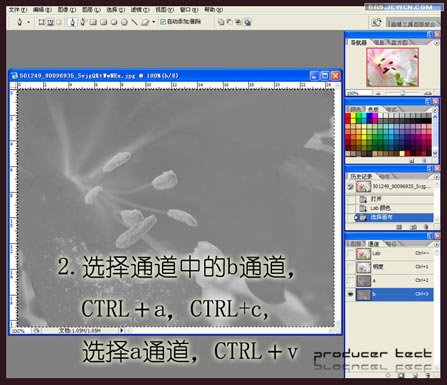
Task: Select the Shape Layers mode icon
Action: point(41,22)
